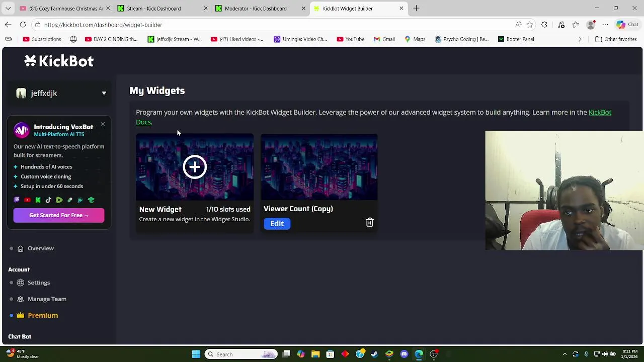644x362 pixels.
Task: Click the Chat Bot section heading
Action: tap(20, 336)
